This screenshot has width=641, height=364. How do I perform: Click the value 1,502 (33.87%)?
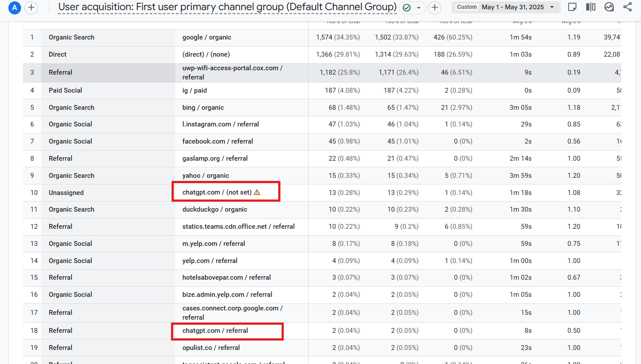tap(397, 37)
